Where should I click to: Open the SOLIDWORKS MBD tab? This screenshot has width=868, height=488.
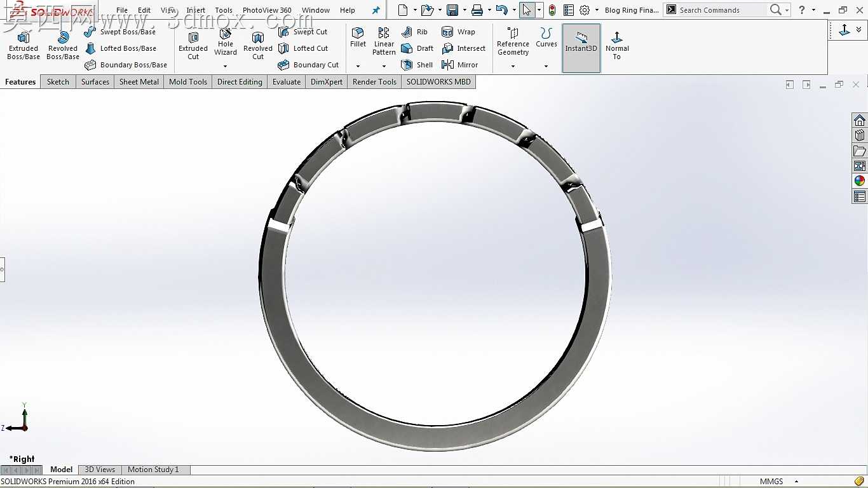click(x=438, y=82)
